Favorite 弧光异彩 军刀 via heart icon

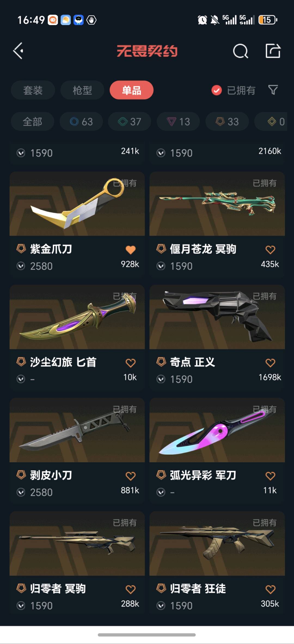pos(270,476)
